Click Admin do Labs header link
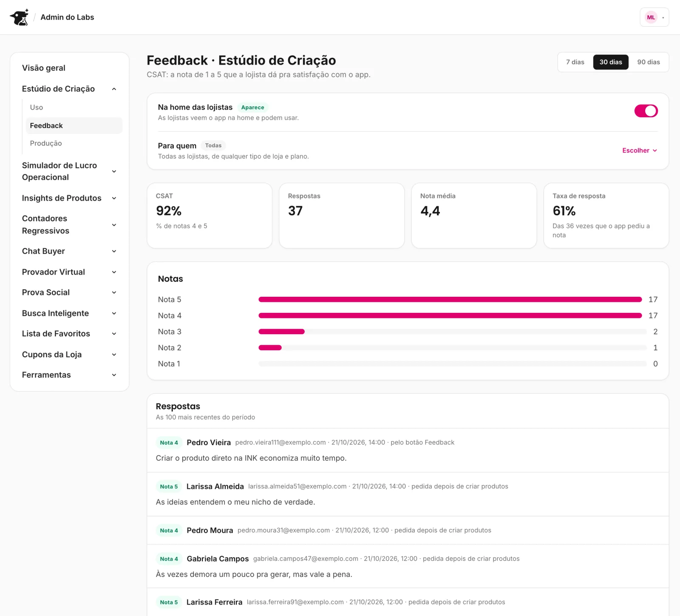This screenshot has width=680, height=616. [x=67, y=17]
